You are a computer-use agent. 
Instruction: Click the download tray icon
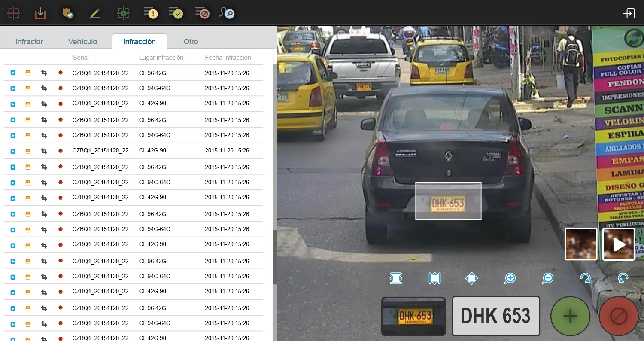[40, 14]
